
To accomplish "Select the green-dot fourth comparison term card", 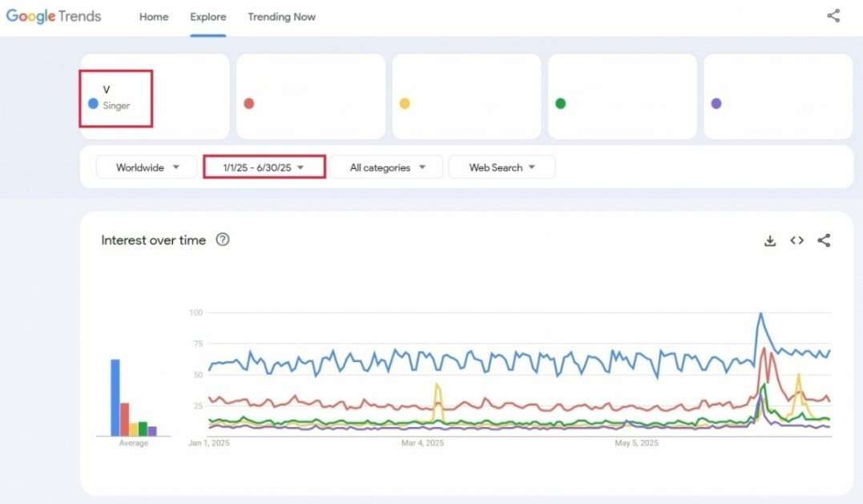I will click(623, 96).
